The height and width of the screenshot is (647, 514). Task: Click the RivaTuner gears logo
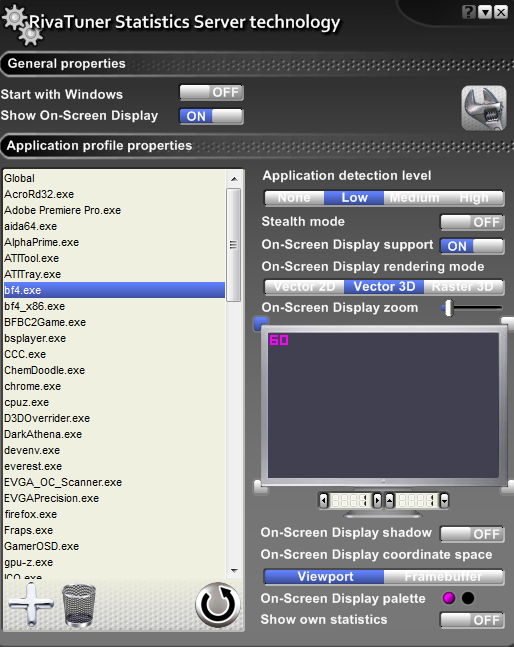click(22, 25)
